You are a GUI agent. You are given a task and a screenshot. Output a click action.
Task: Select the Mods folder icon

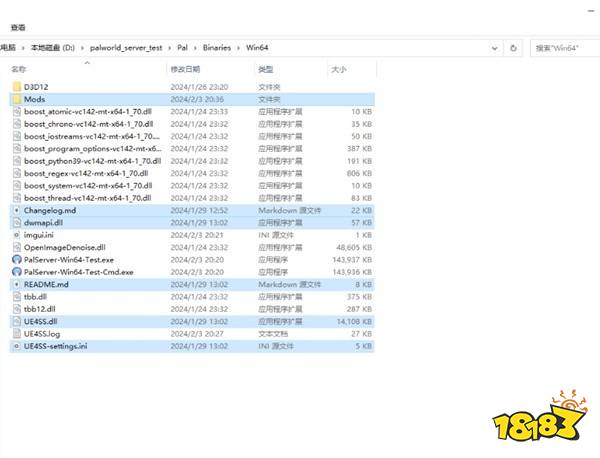16,99
